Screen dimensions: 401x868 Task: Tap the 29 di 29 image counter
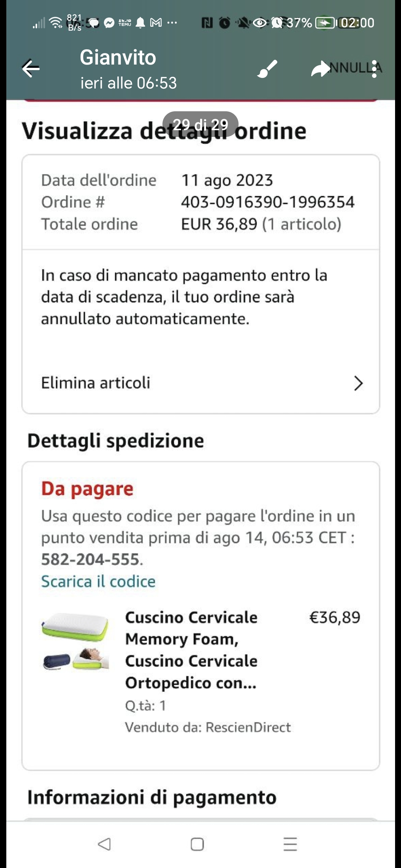200,125
